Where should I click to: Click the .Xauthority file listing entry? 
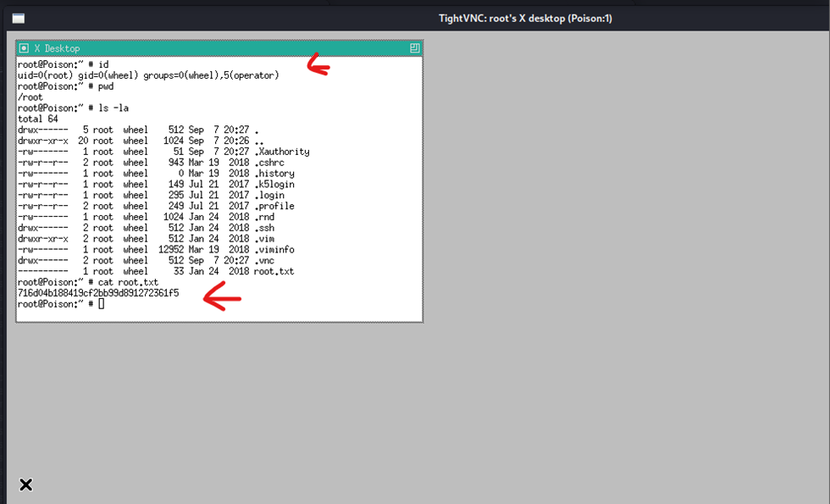pyautogui.click(x=281, y=152)
